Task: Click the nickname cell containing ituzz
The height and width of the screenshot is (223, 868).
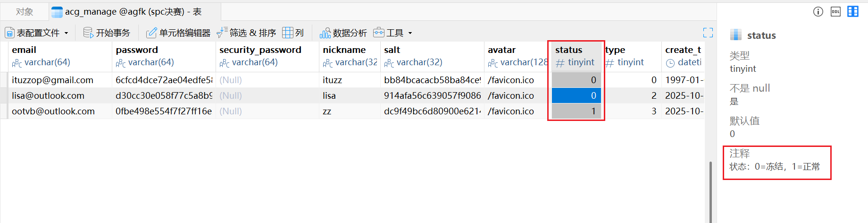Action: click(333, 80)
